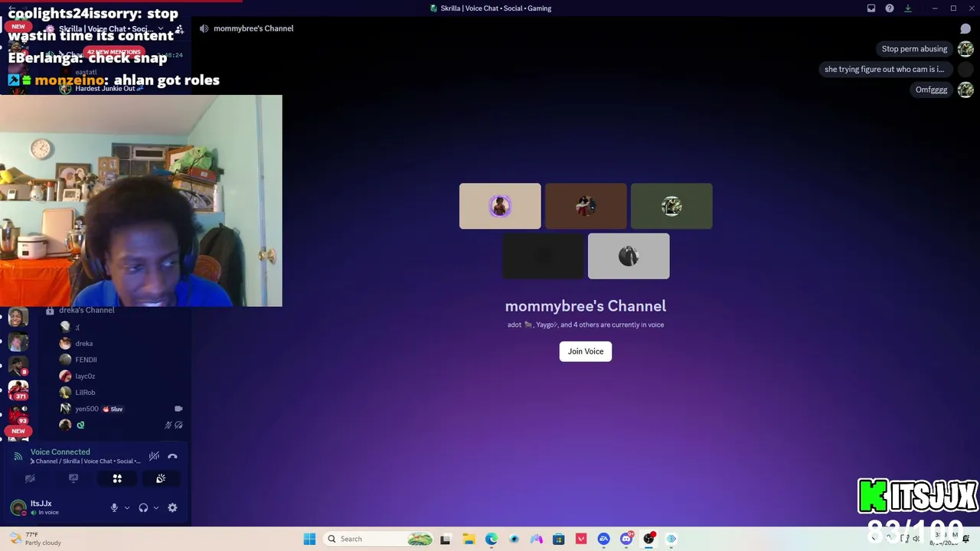The image size is (980, 551).
Task: Disconnect from voice call
Action: [172, 456]
